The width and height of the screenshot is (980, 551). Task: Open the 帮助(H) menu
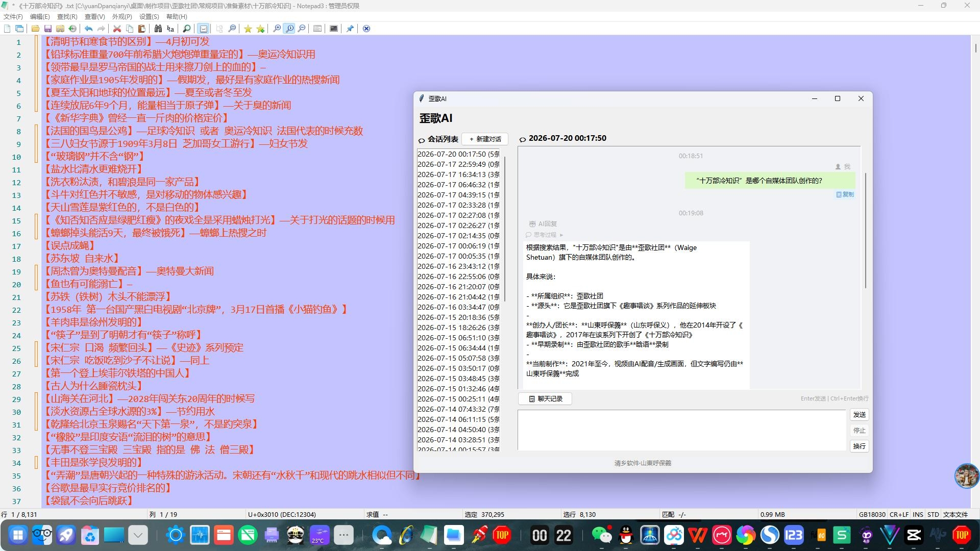pyautogui.click(x=177, y=17)
